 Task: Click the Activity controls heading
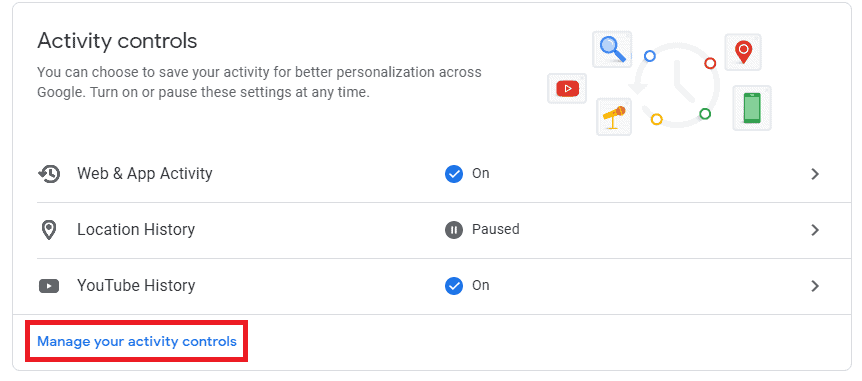(117, 41)
